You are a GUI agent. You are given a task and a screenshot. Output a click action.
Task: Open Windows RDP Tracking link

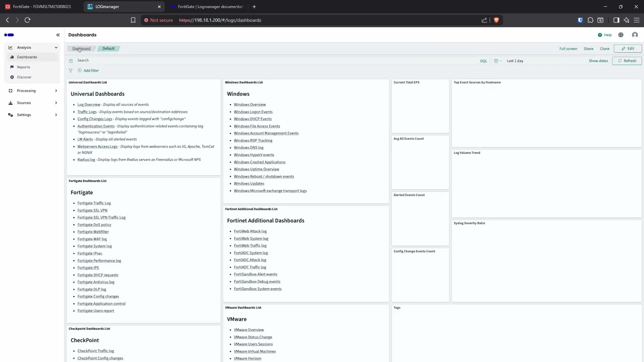pos(253,140)
